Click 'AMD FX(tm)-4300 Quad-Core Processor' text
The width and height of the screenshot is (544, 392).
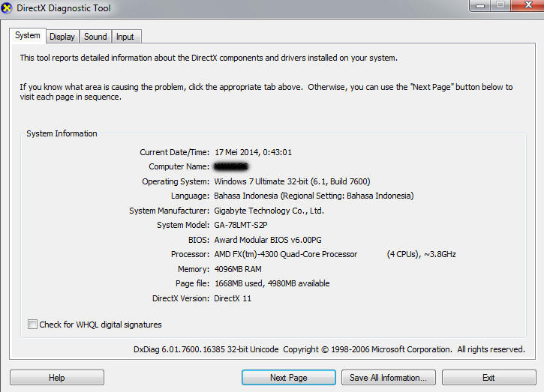(286, 254)
